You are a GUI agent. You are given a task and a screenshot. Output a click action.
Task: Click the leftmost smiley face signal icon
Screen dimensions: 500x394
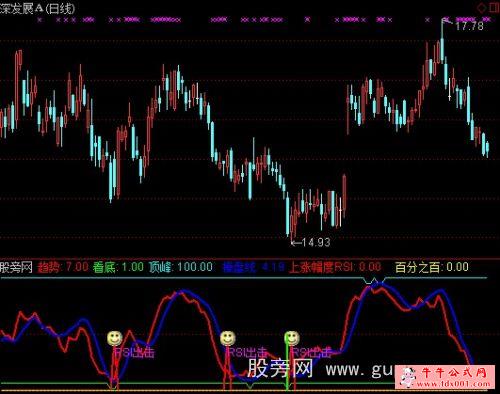coord(115,338)
